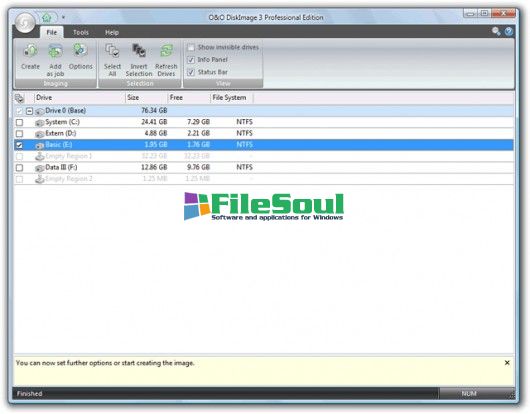
Task: Toggle the Info Panel checkbox
Action: click(191, 60)
